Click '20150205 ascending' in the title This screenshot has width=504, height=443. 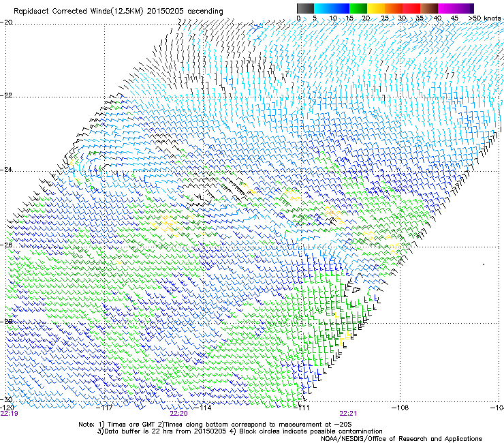185,12
